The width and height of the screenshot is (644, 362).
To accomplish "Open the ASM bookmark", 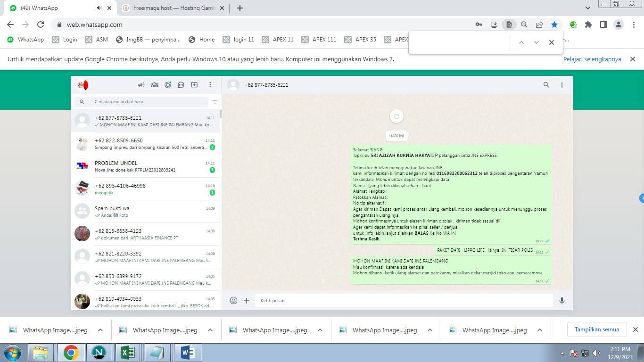I will [x=97, y=40].
